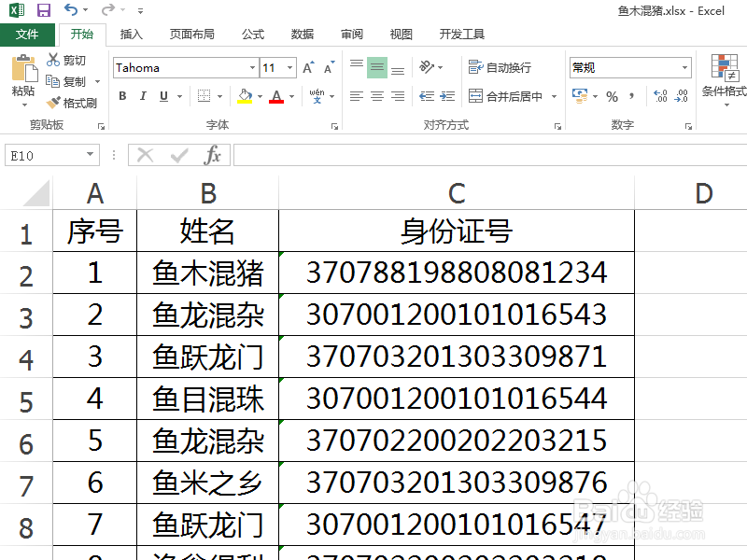747x560 pixels.
Task: Open the alignment settings dialog launcher
Action: [x=557, y=126]
